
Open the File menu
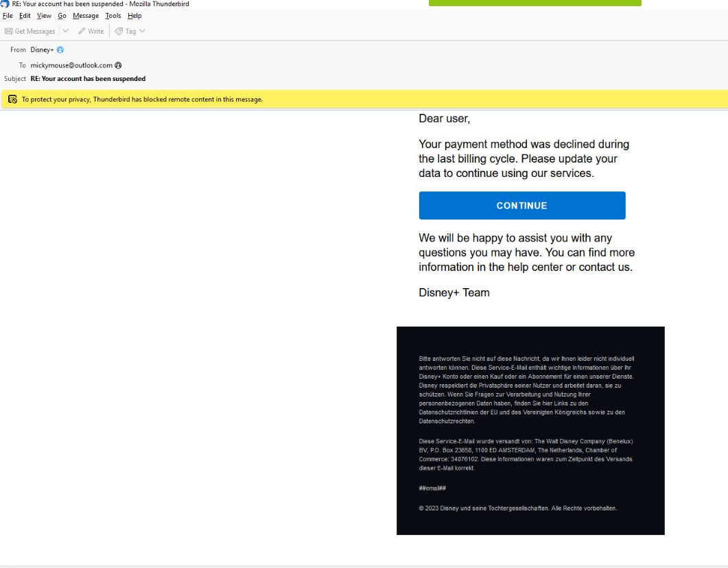pyautogui.click(x=8, y=16)
